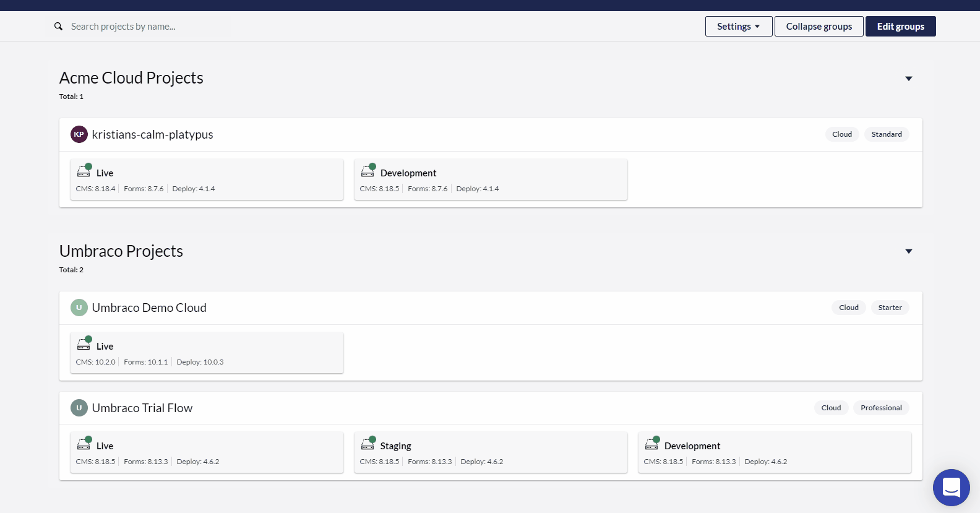This screenshot has width=980, height=513.
Task: Open the Live environment of kristians-calm-platypus
Action: pyautogui.click(x=207, y=179)
